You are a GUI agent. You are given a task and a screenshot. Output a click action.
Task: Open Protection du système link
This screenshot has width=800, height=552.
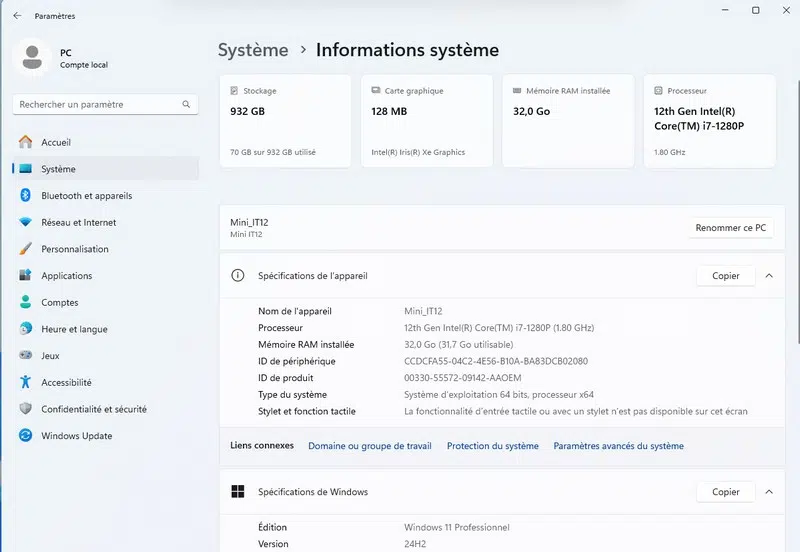(x=492, y=446)
